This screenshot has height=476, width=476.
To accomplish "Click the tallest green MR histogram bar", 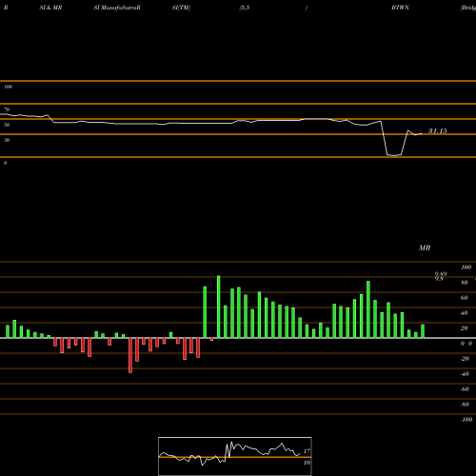I will point(219,307).
